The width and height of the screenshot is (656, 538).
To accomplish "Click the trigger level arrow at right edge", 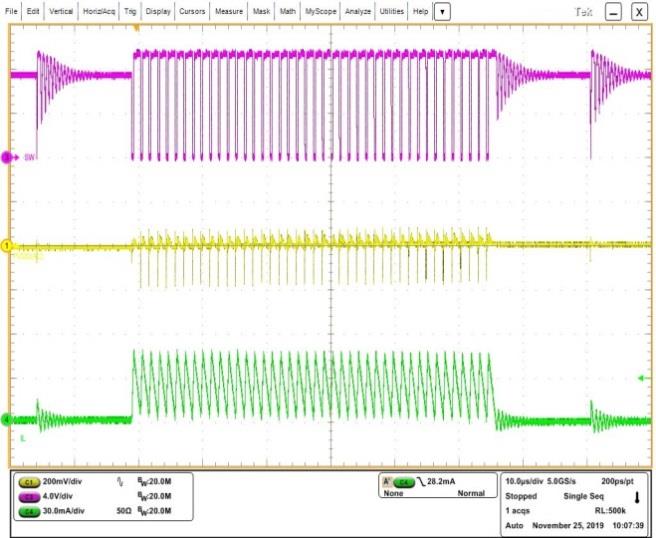I will tap(641, 377).
